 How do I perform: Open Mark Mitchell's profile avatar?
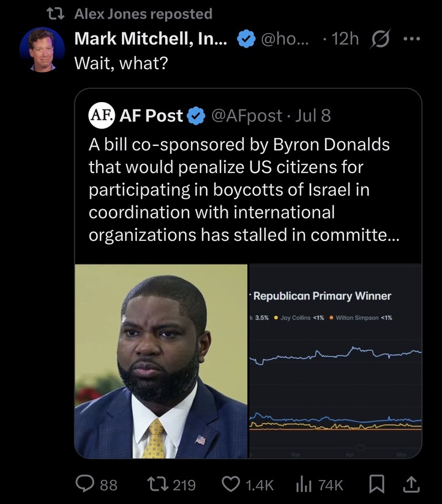pyautogui.click(x=42, y=49)
